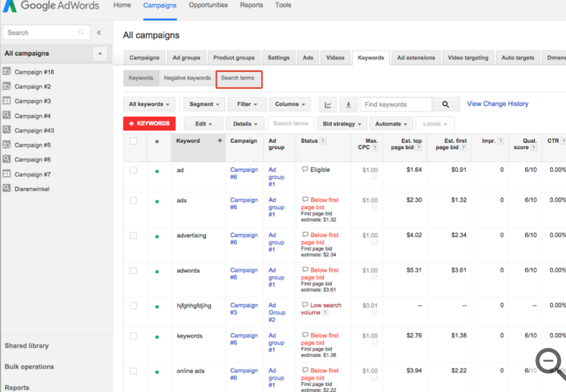Check the box for keyword 'adwords'
This screenshot has width=566, height=392.
(133, 270)
